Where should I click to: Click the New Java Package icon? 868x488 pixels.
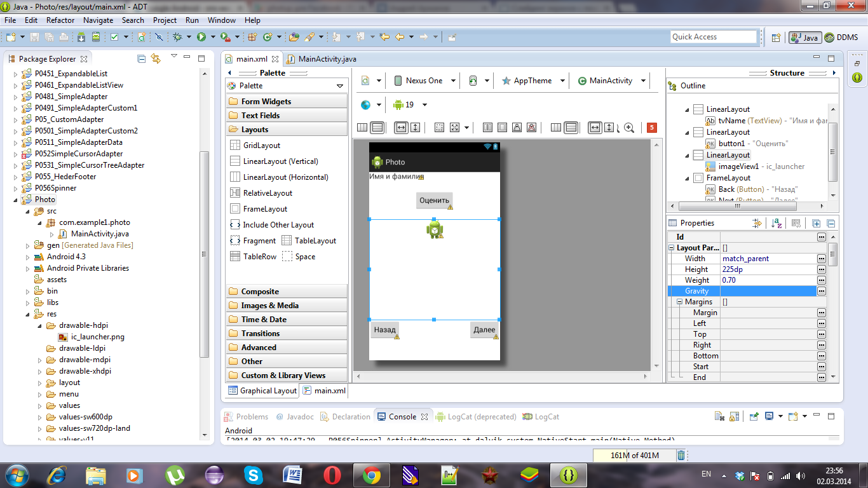point(252,37)
